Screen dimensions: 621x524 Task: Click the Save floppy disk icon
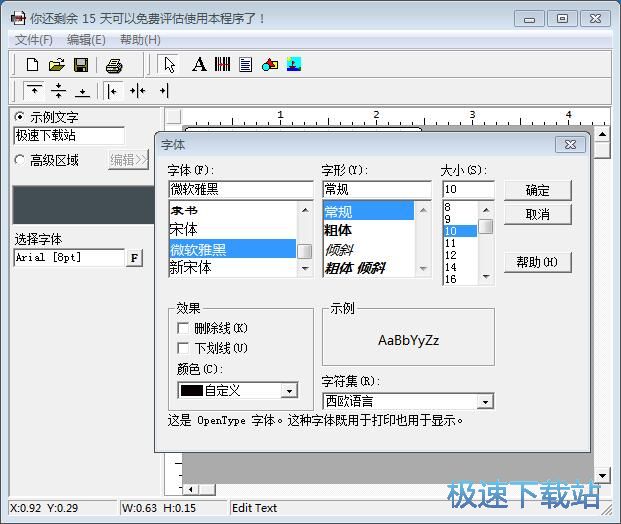[x=81, y=65]
